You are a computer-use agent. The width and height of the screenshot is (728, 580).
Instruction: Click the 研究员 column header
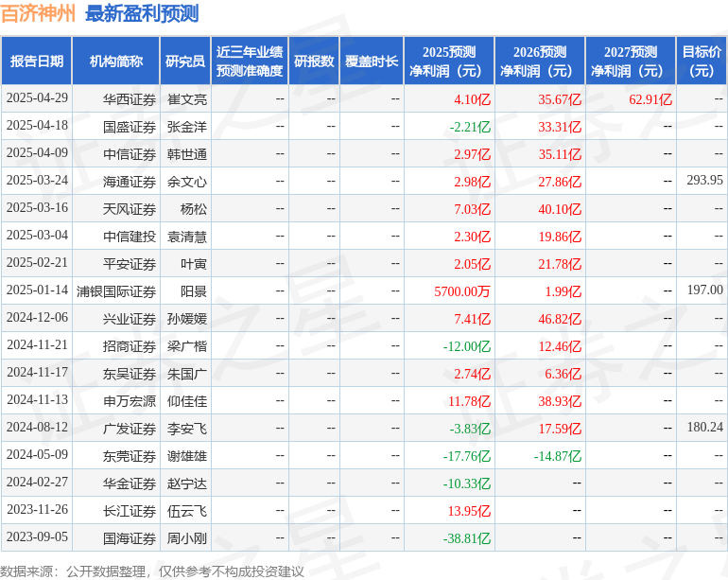tap(185, 61)
